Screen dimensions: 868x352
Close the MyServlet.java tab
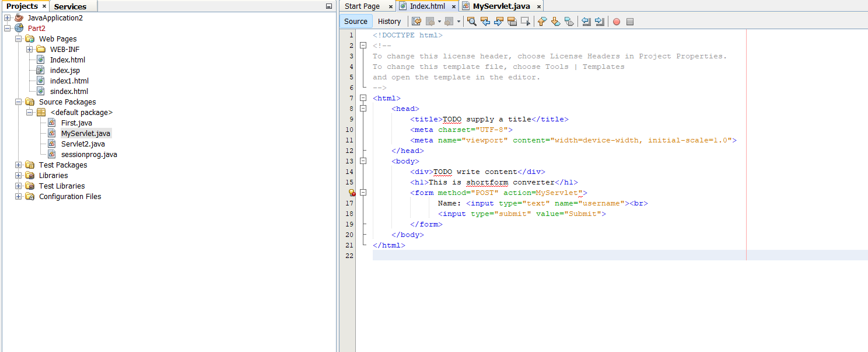539,6
